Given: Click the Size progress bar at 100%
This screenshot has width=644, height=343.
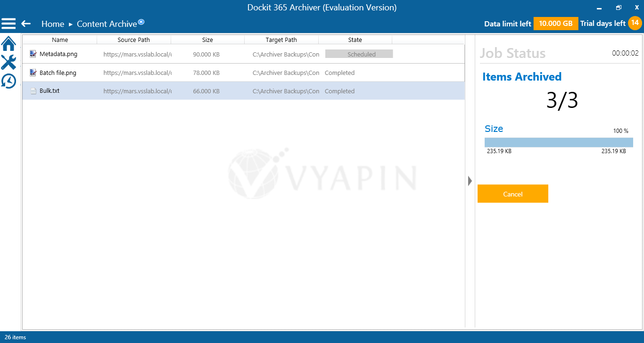Looking at the screenshot, I should tap(559, 142).
